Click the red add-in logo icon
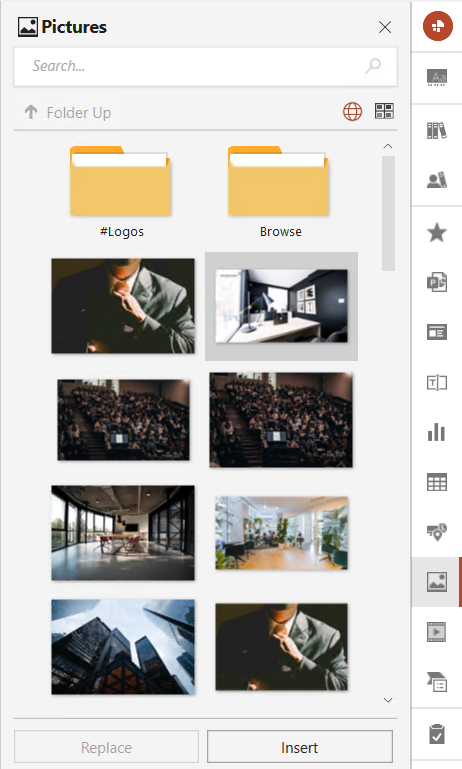This screenshot has height=769, width=462. click(437, 26)
